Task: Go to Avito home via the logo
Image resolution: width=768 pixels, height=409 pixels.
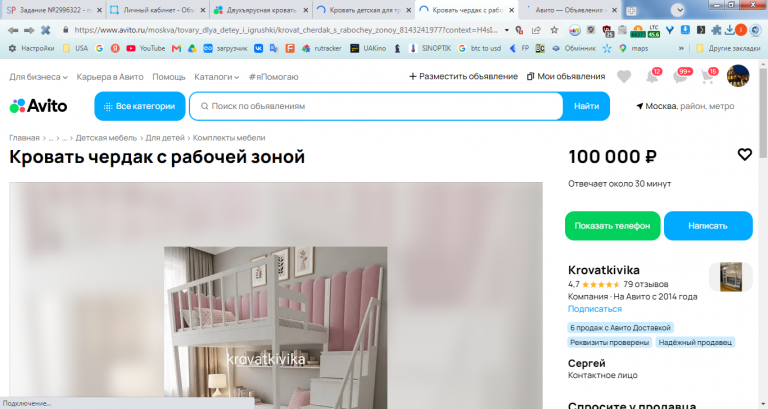Action: [38, 106]
